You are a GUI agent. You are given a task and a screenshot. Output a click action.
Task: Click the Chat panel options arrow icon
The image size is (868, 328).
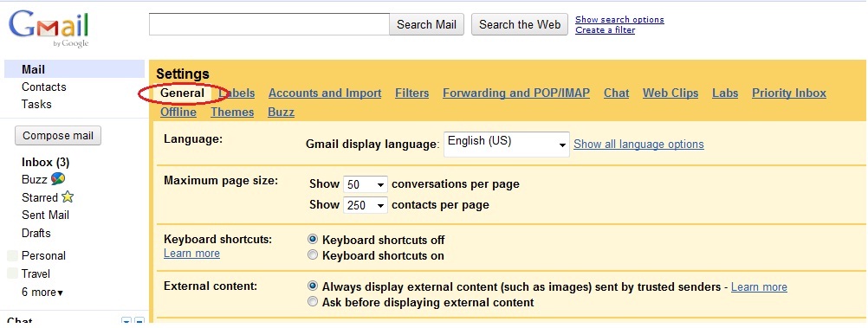click(126, 321)
